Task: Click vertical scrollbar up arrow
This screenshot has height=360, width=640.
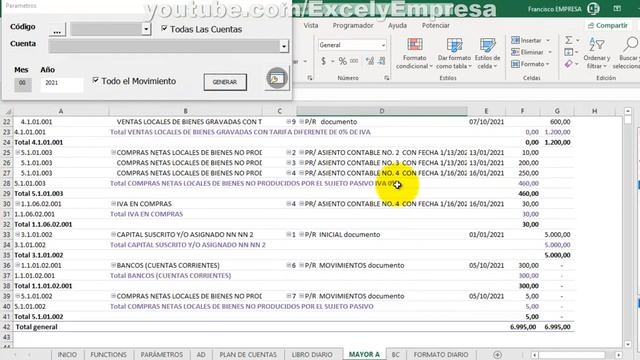Action: coord(628,111)
